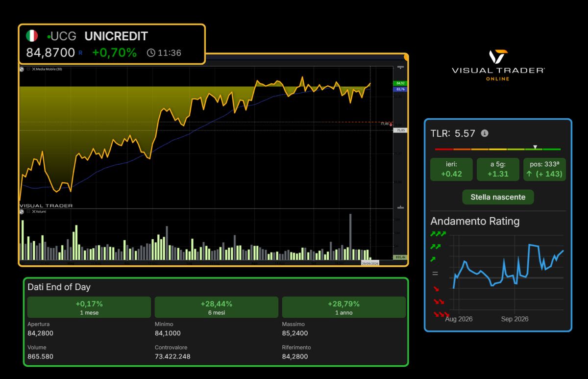588x379 pixels.
Task: Click the Andamento Rating heading
Action: pos(475,221)
